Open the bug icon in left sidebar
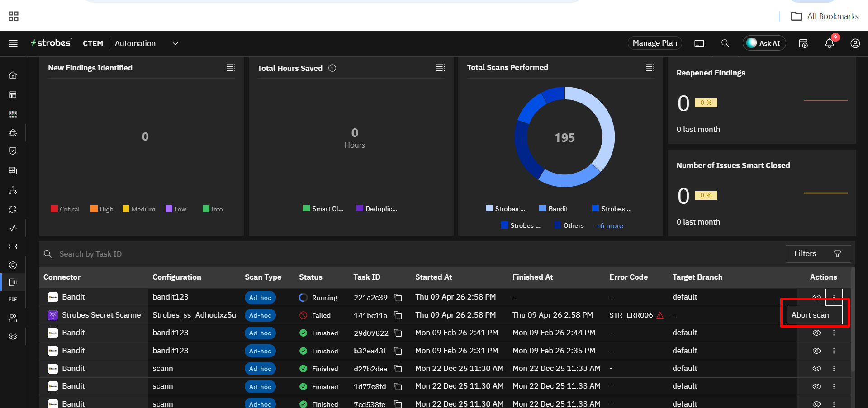 [13, 132]
